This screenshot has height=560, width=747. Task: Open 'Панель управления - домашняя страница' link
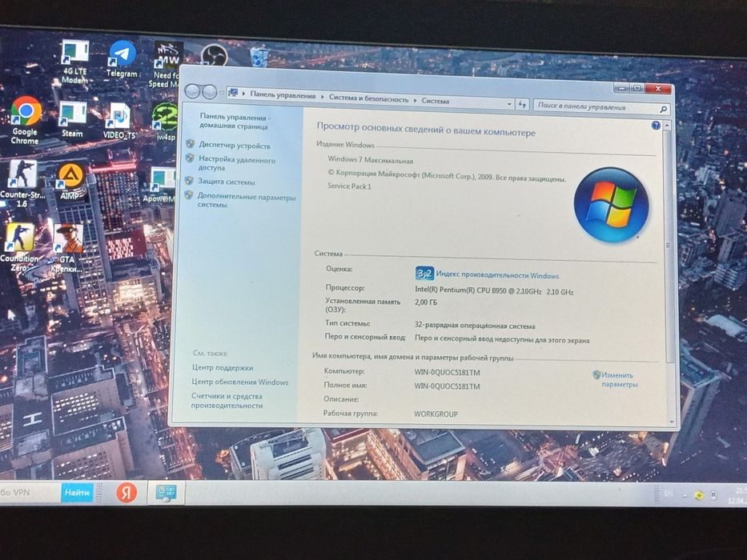click(235, 122)
